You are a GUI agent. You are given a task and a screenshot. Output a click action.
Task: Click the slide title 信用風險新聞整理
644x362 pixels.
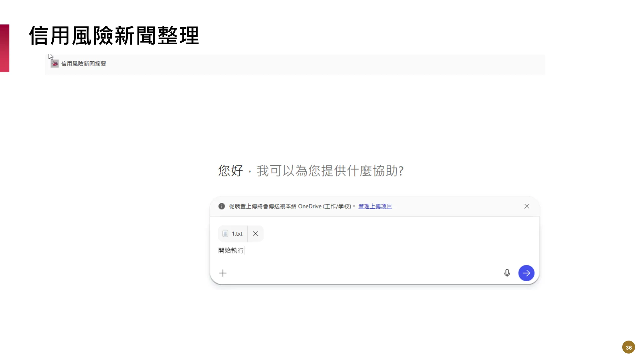(114, 36)
